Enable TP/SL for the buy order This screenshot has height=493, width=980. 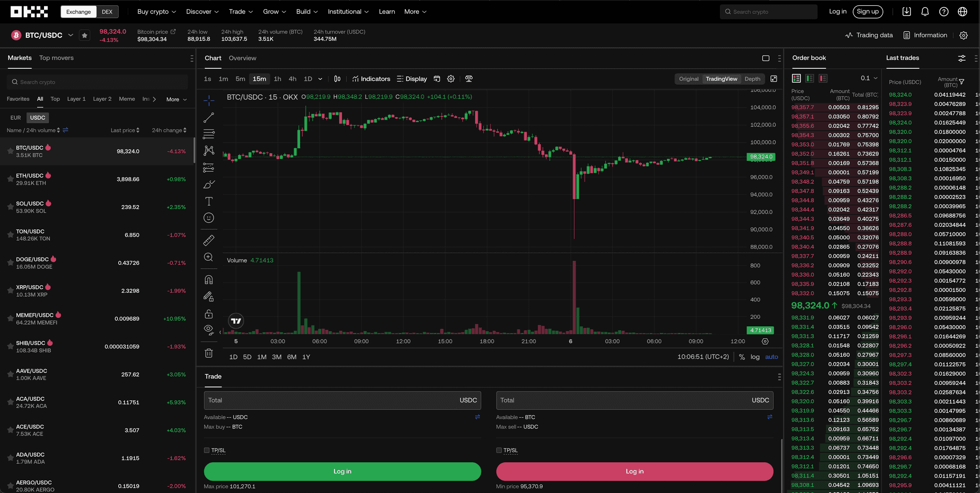tap(208, 450)
